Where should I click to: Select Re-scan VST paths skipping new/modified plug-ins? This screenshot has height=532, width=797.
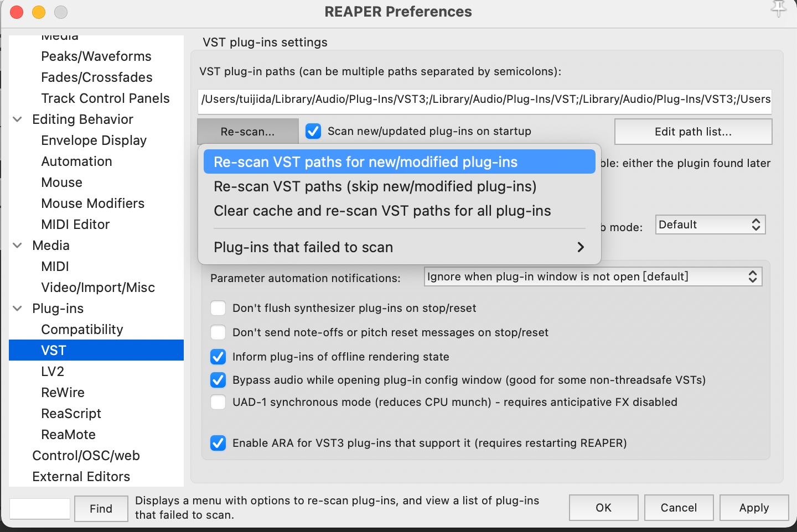375,186
